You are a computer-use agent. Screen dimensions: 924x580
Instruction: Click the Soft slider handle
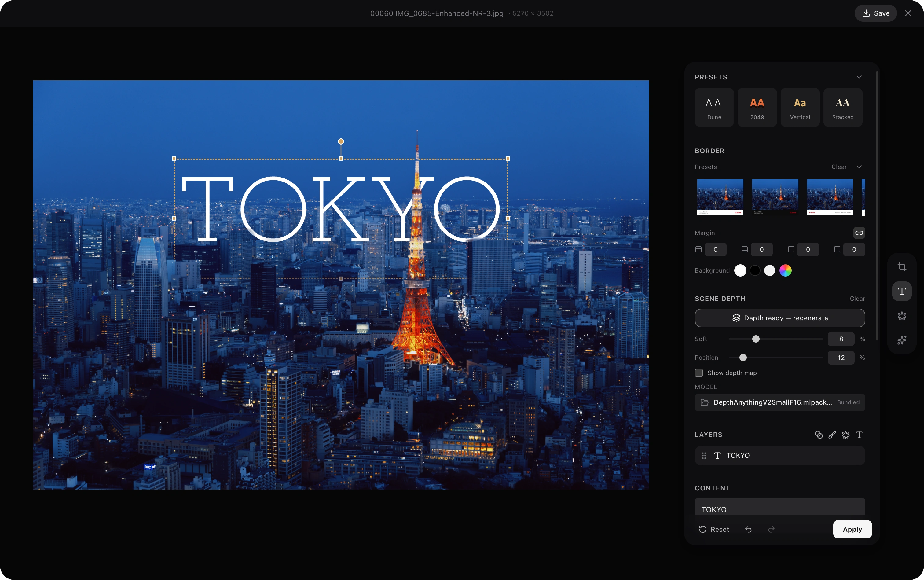click(756, 339)
